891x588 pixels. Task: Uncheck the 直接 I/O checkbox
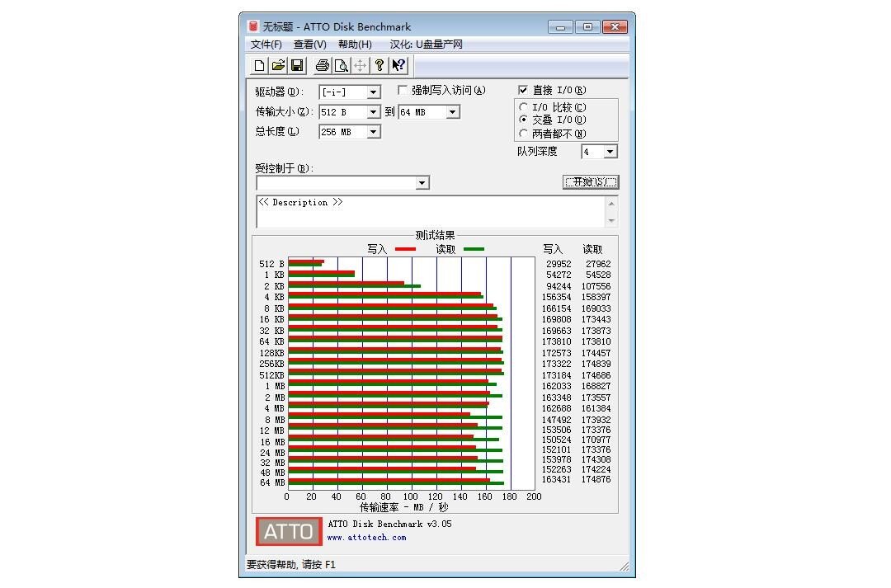click(523, 90)
